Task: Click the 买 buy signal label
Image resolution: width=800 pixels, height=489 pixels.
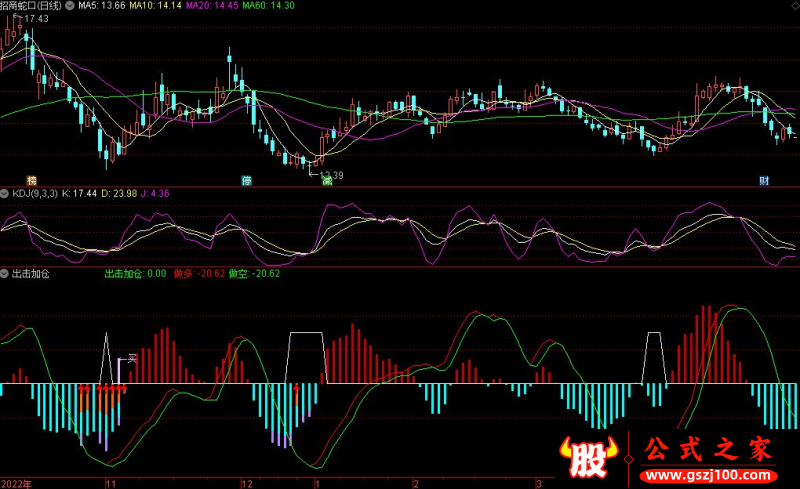Action: pyautogui.click(x=132, y=359)
